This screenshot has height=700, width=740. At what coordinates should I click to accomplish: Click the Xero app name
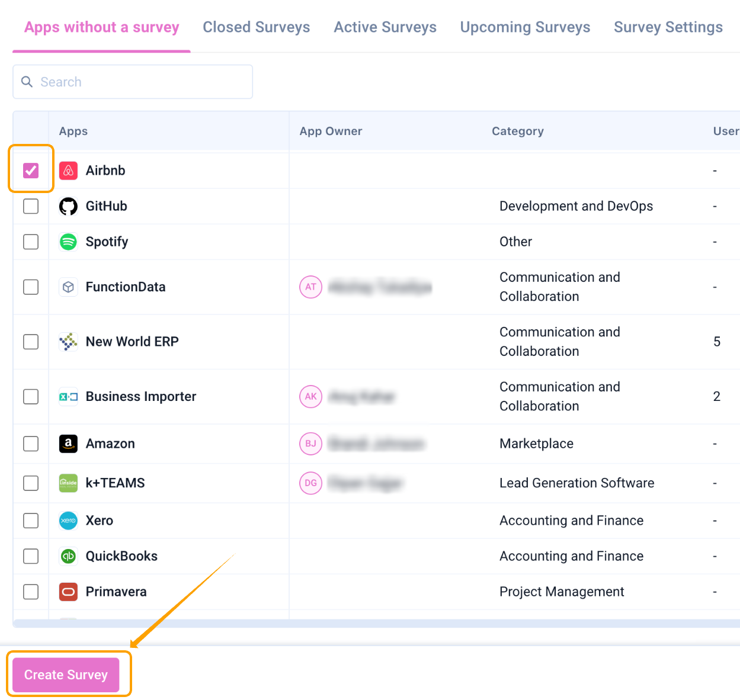[x=100, y=521]
